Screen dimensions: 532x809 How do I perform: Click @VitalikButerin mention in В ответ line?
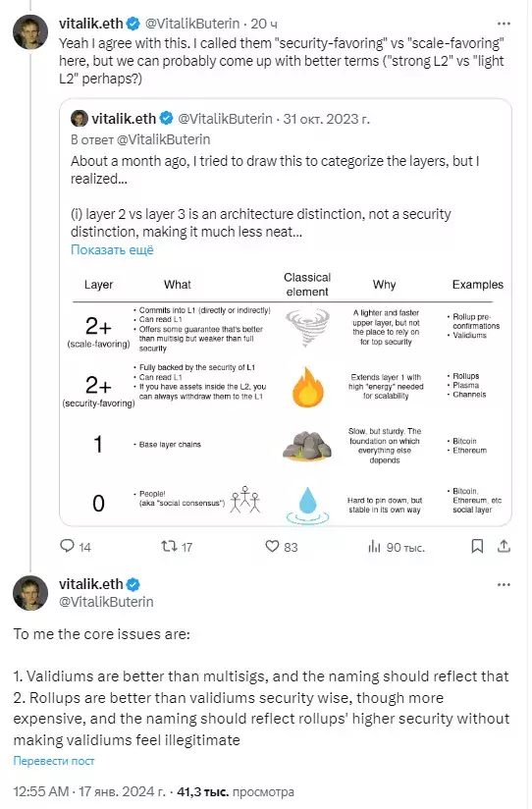pyautogui.click(x=164, y=139)
